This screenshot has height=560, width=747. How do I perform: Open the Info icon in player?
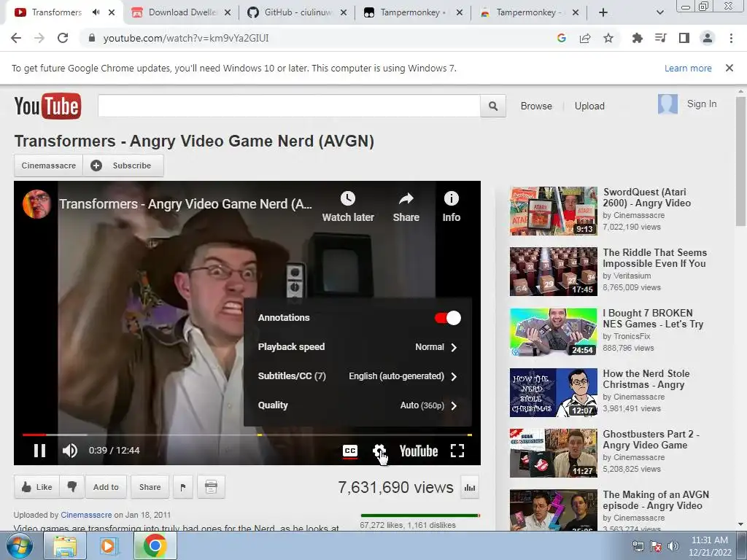pyautogui.click(x=451, y=198)
